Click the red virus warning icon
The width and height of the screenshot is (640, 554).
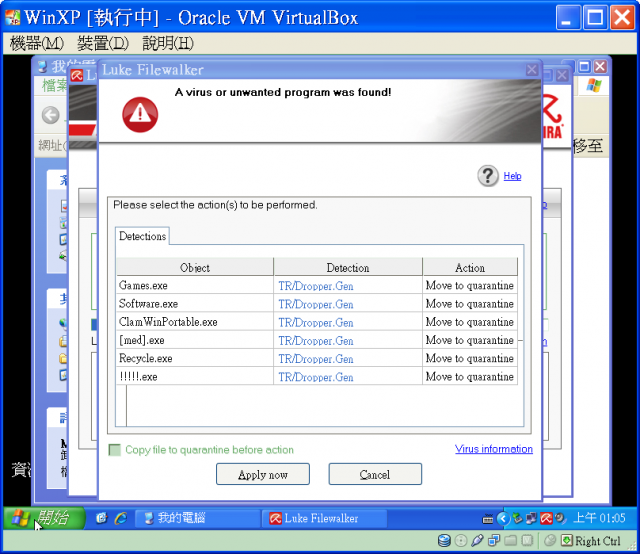pos(140,114)
